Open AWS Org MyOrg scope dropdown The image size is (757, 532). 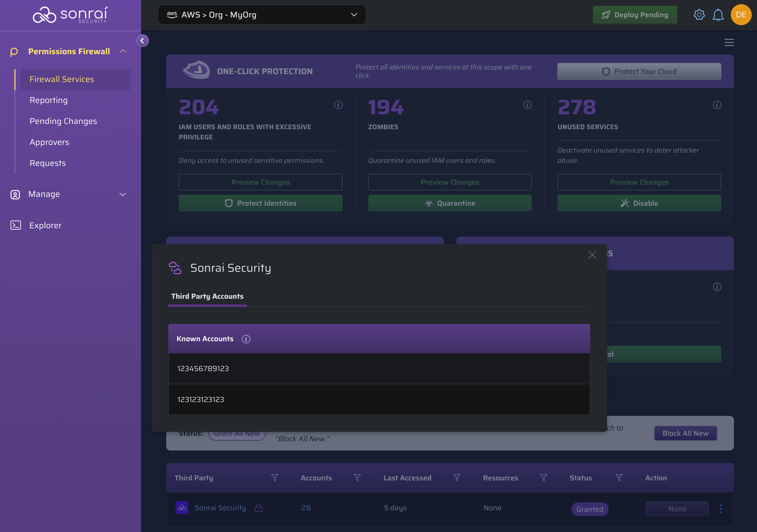click(x=262, y=15)
